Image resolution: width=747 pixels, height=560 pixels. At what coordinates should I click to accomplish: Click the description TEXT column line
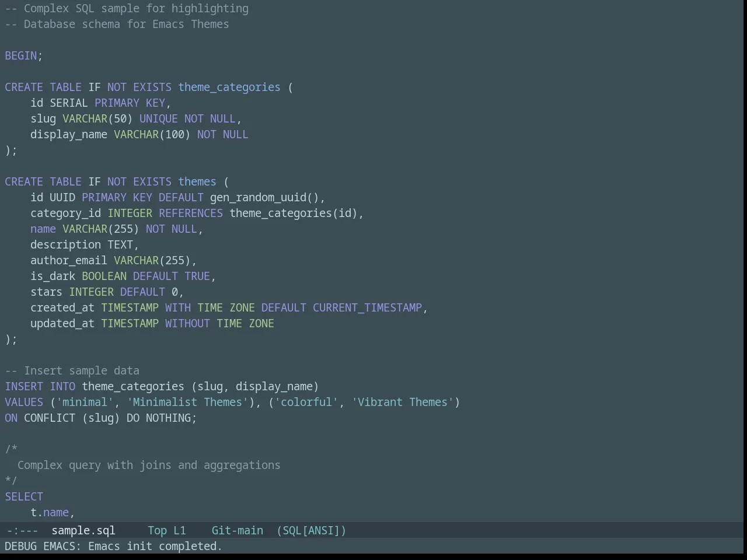85,244
